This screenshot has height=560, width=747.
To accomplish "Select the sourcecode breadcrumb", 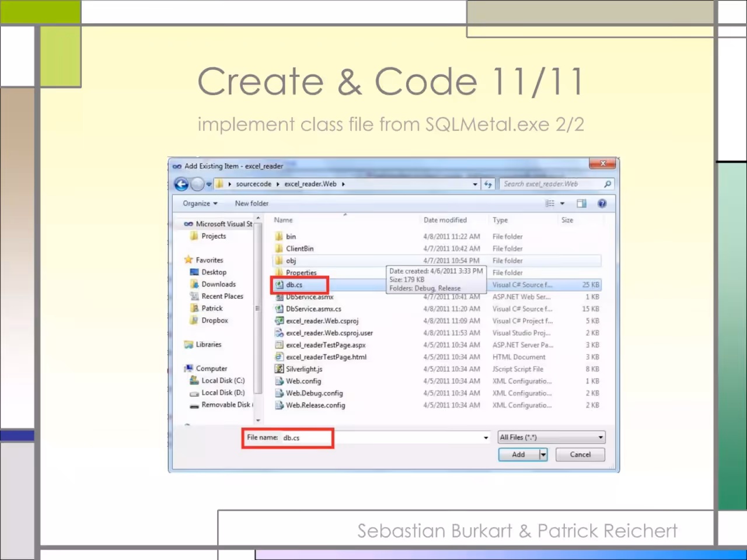I will [x=253, y=184].
